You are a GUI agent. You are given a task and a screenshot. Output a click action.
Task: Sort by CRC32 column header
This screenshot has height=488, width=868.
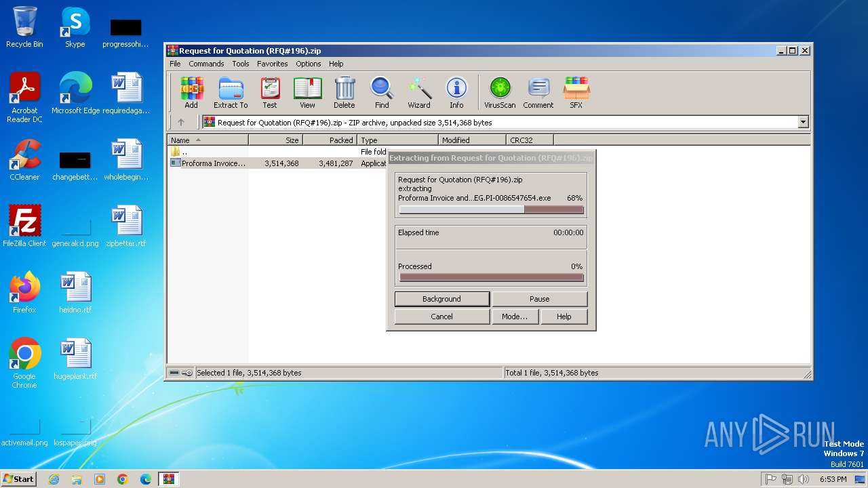tap(530, 140)
